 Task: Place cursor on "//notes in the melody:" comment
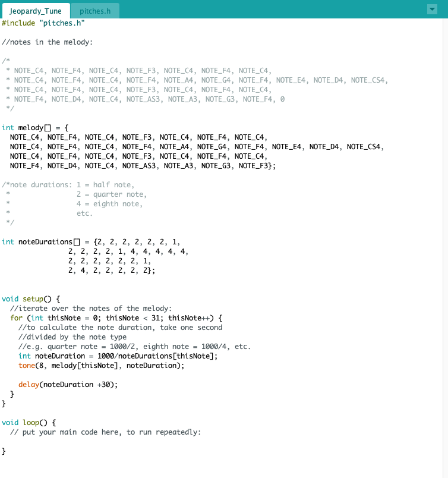pyautogui.click(x=47, y=42)
